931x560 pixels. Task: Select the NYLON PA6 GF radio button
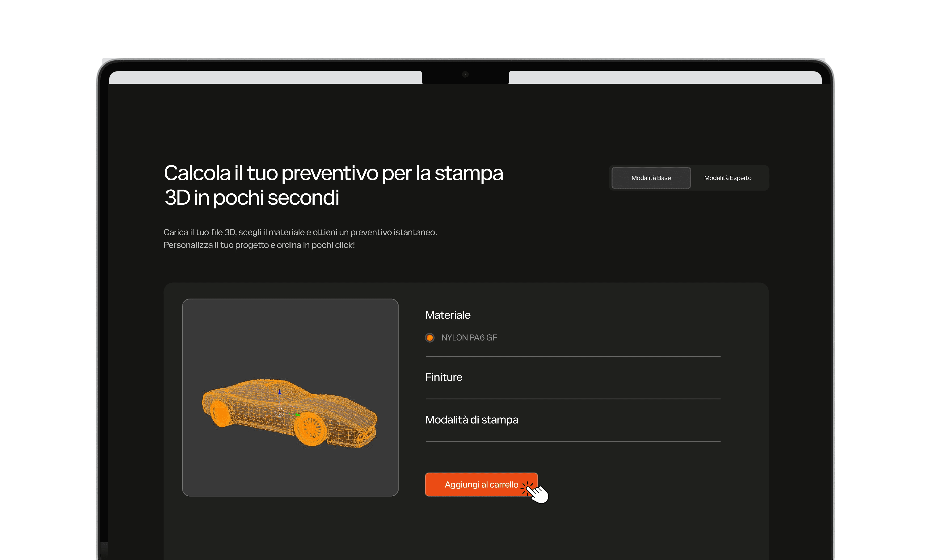coord(430,337)
